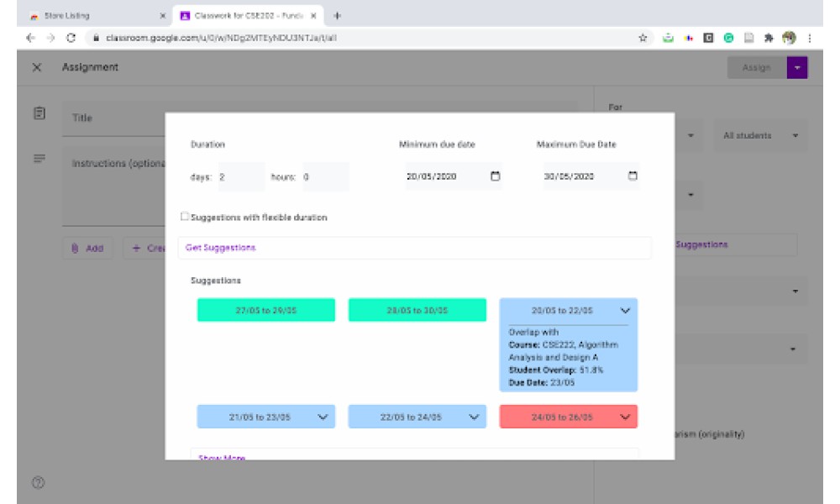Click the Show More link
840x504 pixels.
(222, 458)
